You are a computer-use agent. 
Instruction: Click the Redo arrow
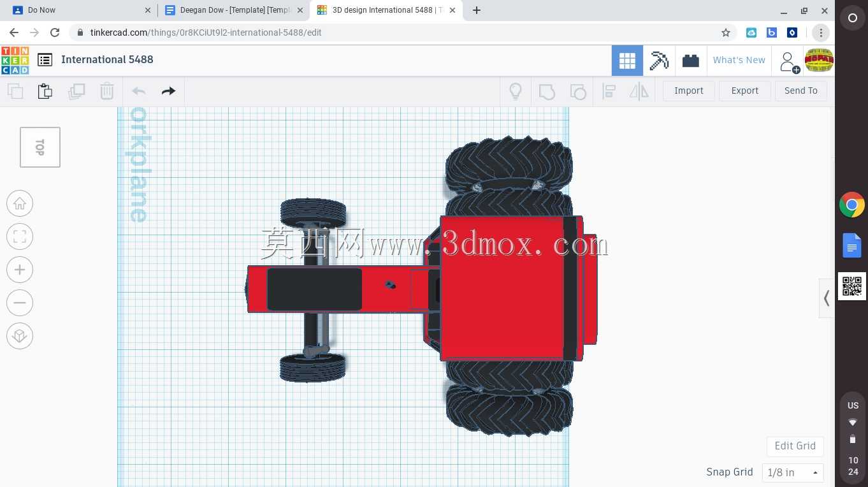pos(168,91)
